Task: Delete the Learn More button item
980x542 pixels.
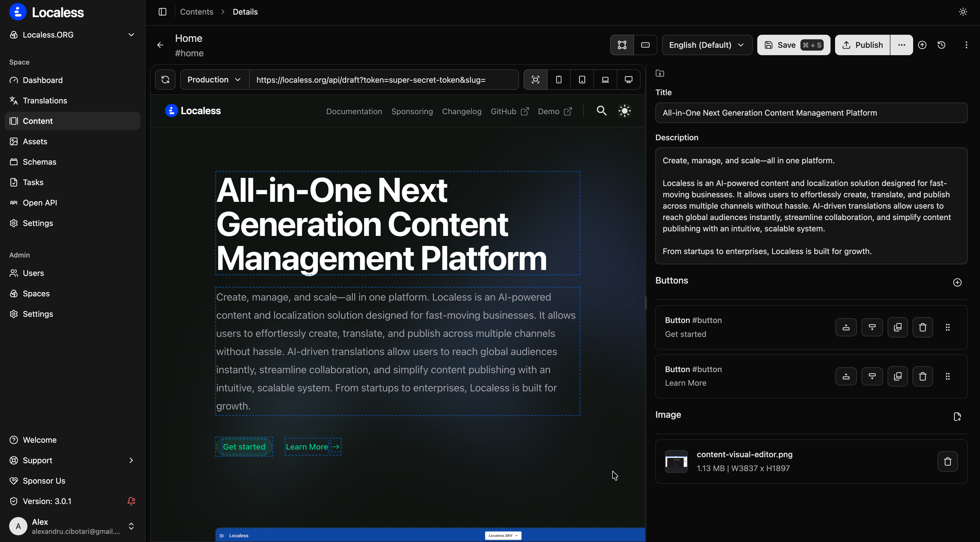Action: click(x=923, y=376)
